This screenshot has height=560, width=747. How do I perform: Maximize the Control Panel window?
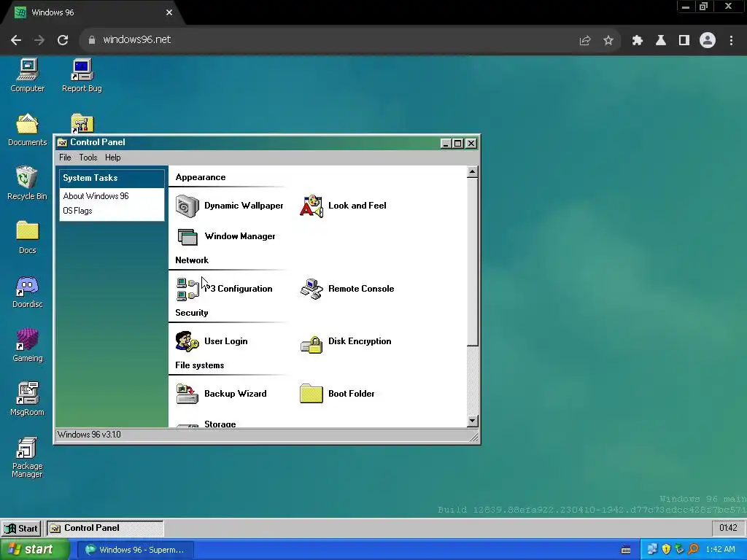(458, 143)
